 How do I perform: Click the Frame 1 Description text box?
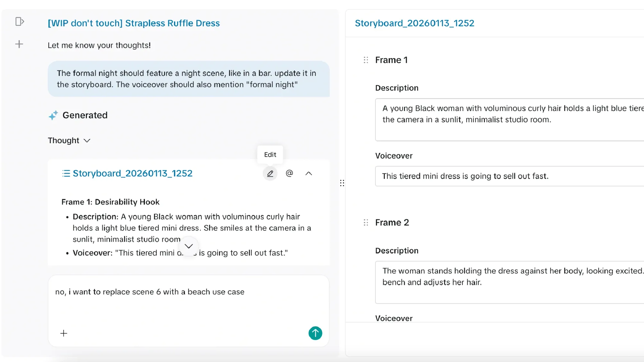coord(509,120)
